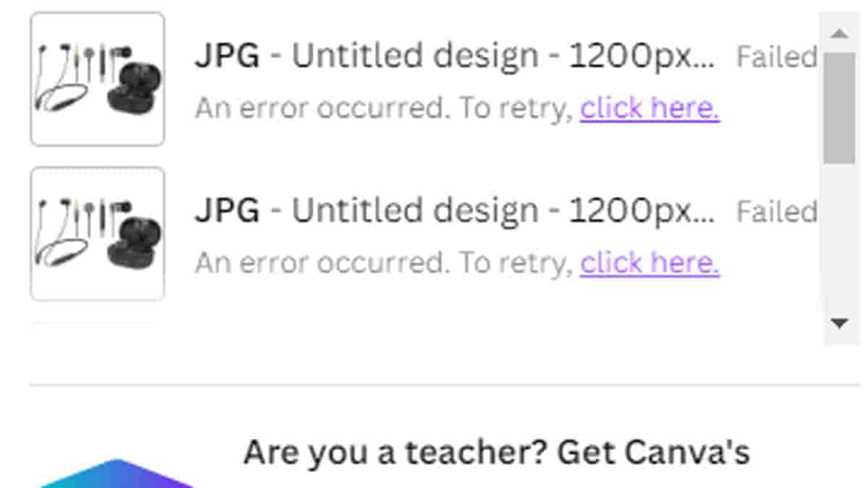Click the second 'An error occurred' message
This screenshot has width=868, height=488.
383,263
